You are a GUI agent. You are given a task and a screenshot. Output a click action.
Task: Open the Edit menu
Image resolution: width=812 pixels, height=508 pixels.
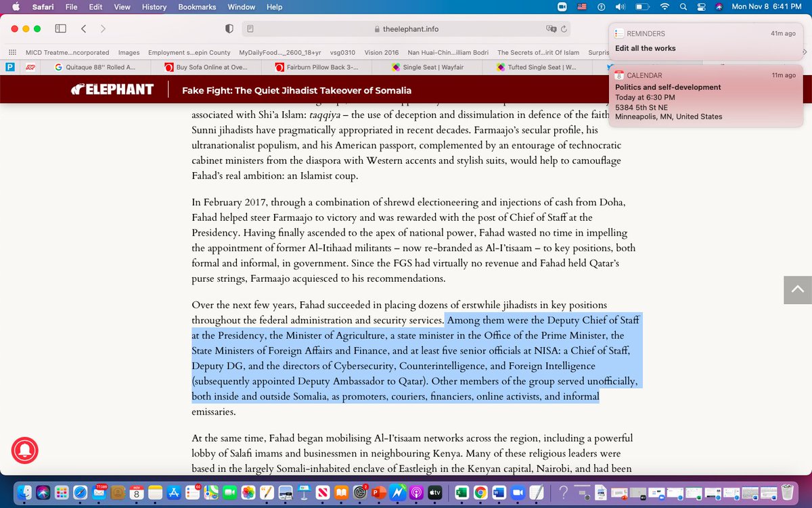(95, 7)
